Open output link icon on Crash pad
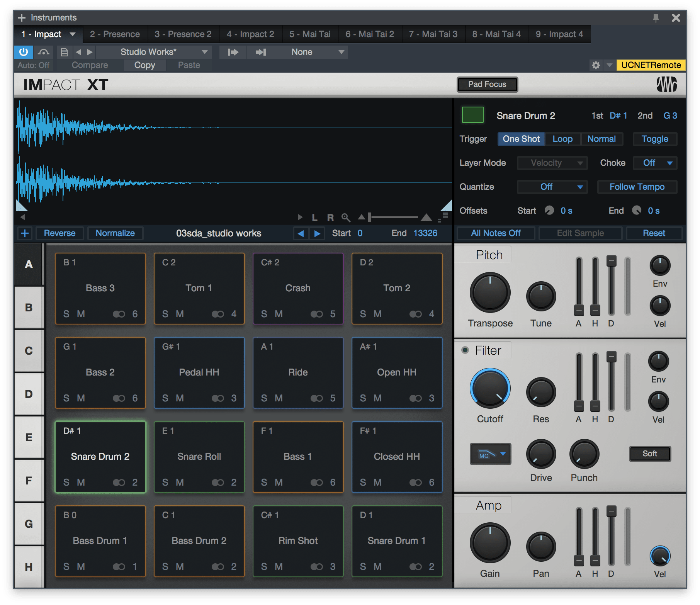This screenshot has height=605, width=700. point(316,314)
